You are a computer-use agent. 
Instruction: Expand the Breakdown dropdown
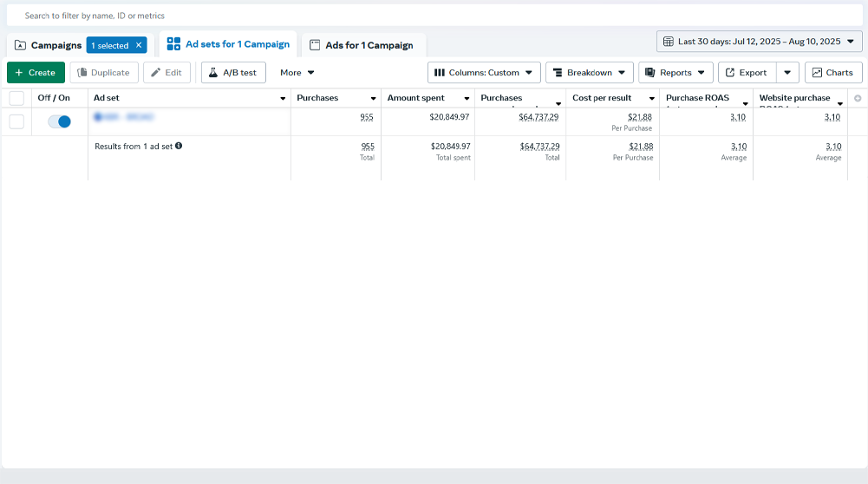coord(589,73)
